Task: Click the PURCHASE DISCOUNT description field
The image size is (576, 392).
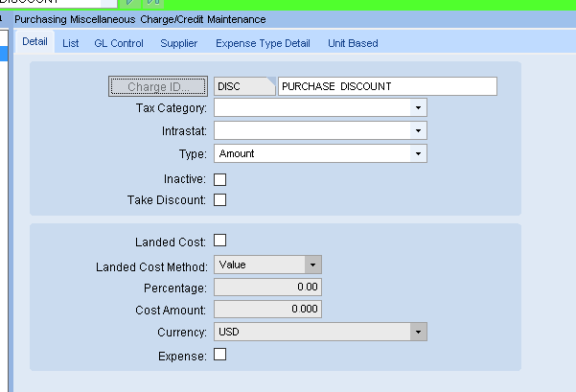Action: click(x=387, y=86)
